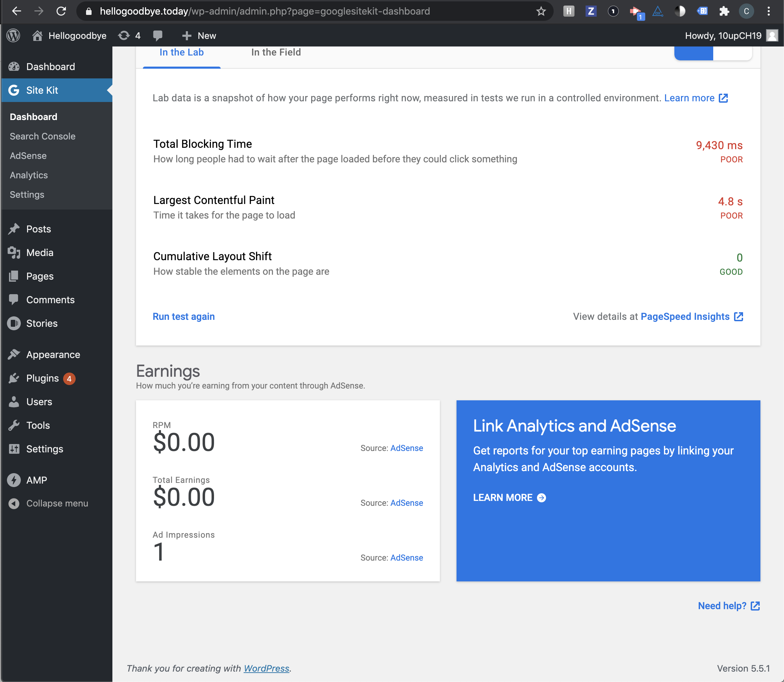Bookmark this page with the star icon
The image size is (784, 682).
coord(541,11)
